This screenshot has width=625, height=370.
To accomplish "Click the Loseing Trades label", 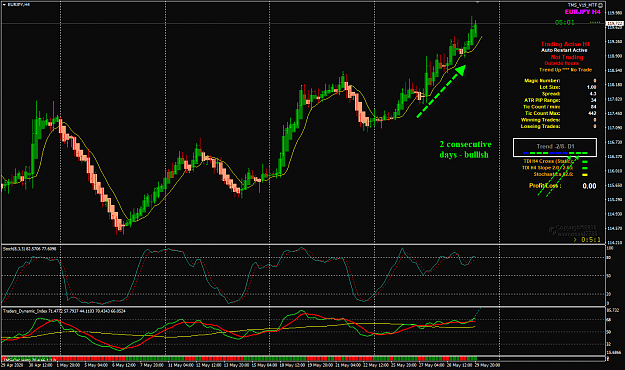I will [540, 126].
